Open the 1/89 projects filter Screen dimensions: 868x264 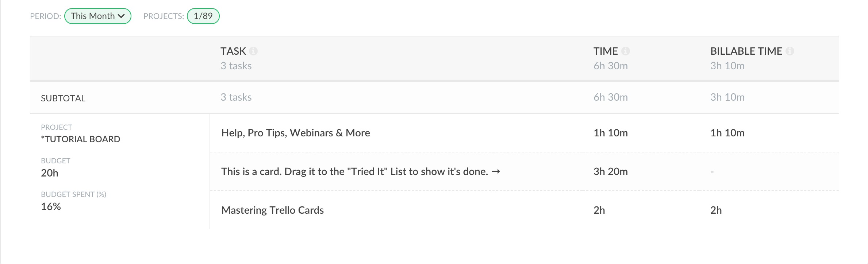[x=203, y=16]
